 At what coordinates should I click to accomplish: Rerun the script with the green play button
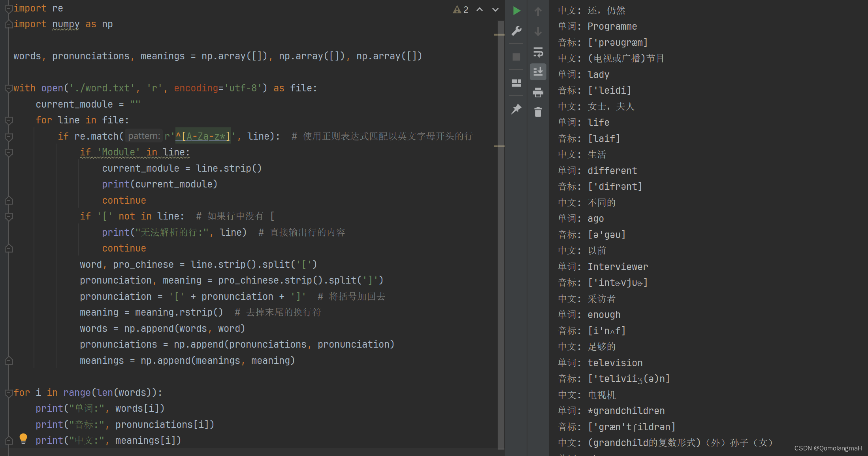(x=516, y=11)
